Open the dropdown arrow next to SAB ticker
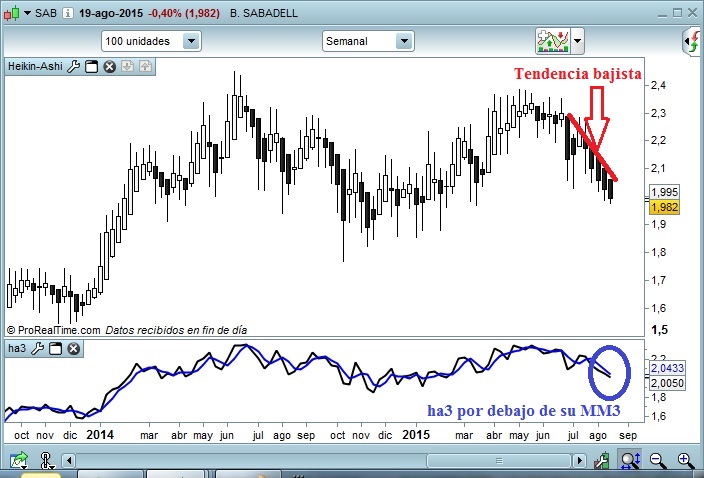The height and width of the screenshot is (478, 704). click(27, 13)
